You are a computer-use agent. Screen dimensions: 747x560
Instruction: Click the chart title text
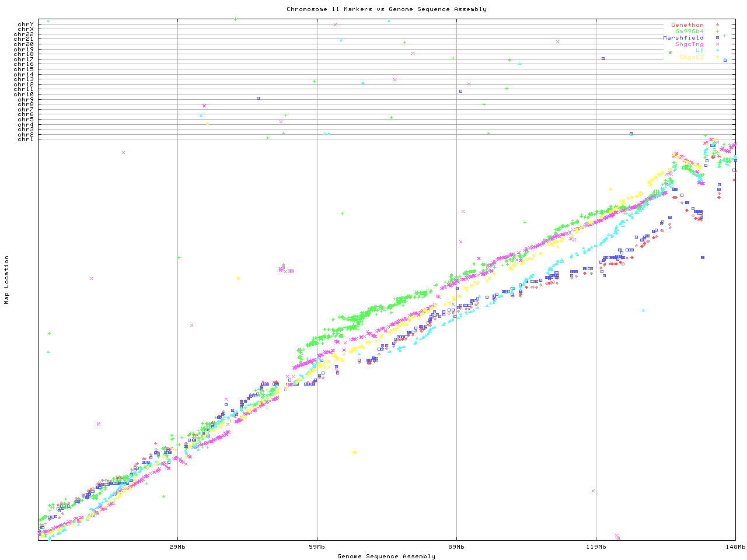click(x=386, y=9)
